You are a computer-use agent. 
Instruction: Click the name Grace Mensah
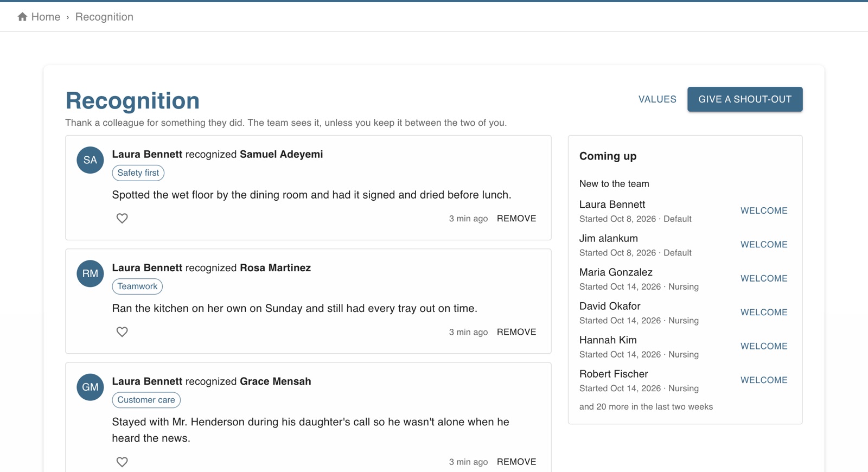point(275,381)
